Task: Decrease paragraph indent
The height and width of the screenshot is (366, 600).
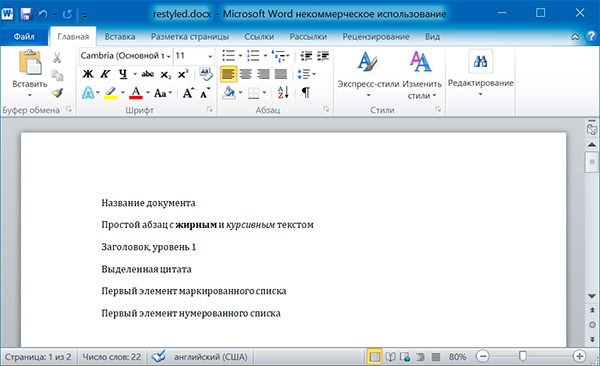Action: pyautogui.click(x=306, y=56)
